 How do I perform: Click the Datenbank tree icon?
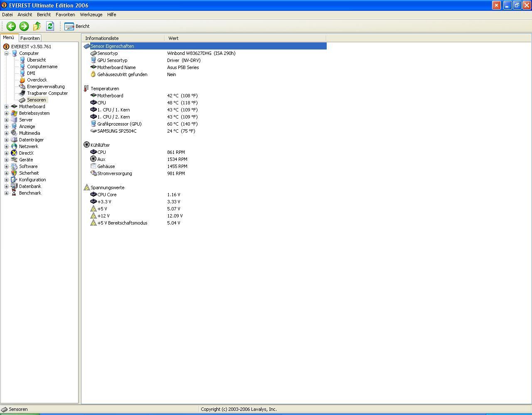tap(14, 186)
